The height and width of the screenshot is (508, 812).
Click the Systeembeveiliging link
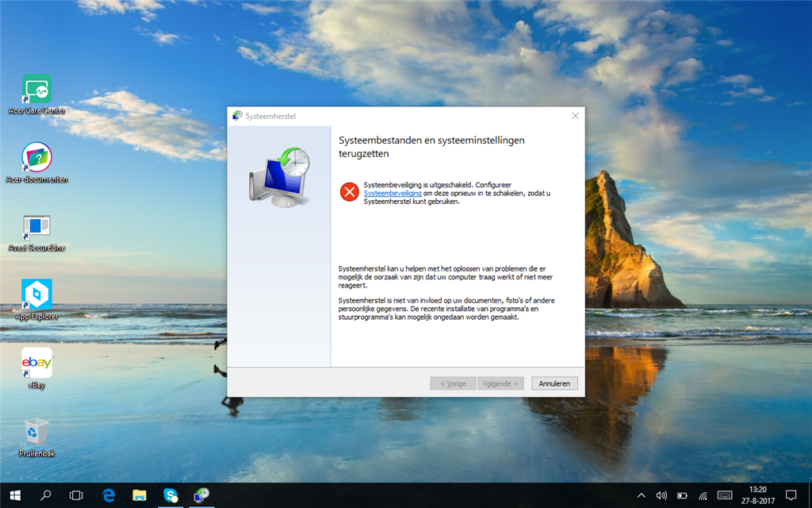click(393, 194)
